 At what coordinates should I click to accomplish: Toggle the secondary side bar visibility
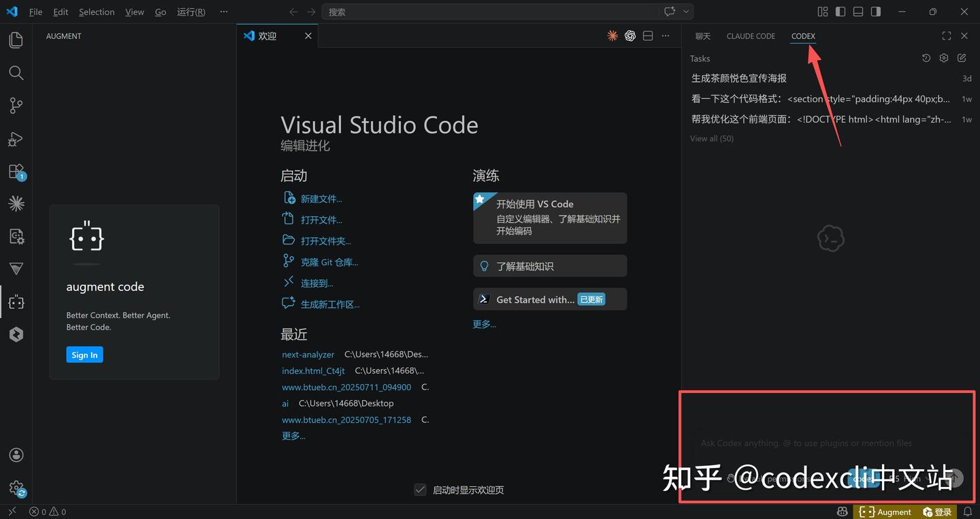pyautogui.click(x=876, y=12)
